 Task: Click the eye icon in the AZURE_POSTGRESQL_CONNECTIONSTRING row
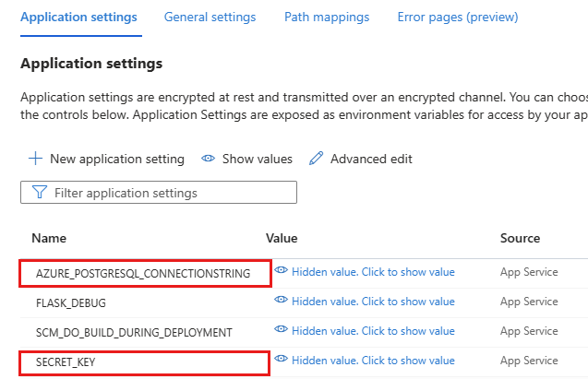[x=282, y=271]
